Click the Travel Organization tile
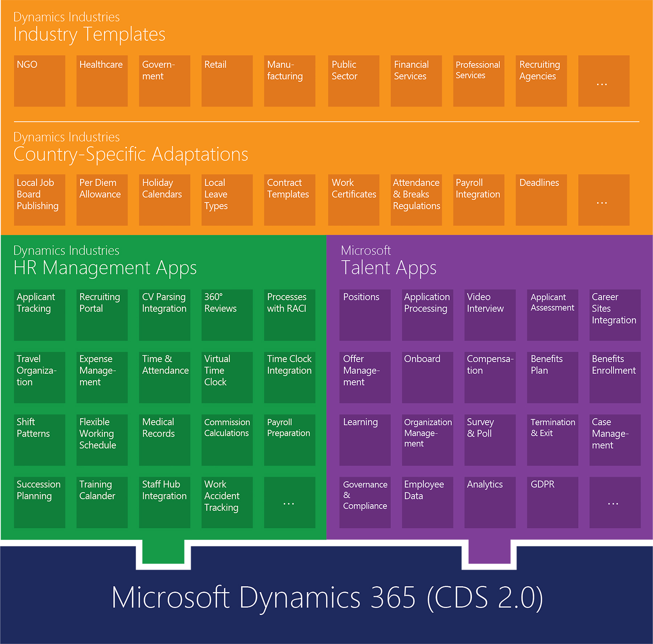The image size is (653, 644). 40,378
